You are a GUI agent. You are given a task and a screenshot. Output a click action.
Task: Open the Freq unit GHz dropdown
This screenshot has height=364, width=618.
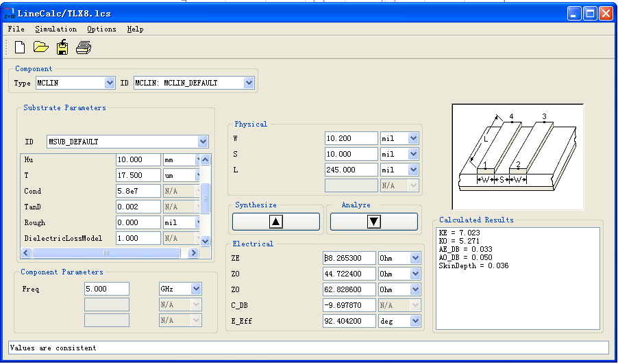click(x=196, y=289)
